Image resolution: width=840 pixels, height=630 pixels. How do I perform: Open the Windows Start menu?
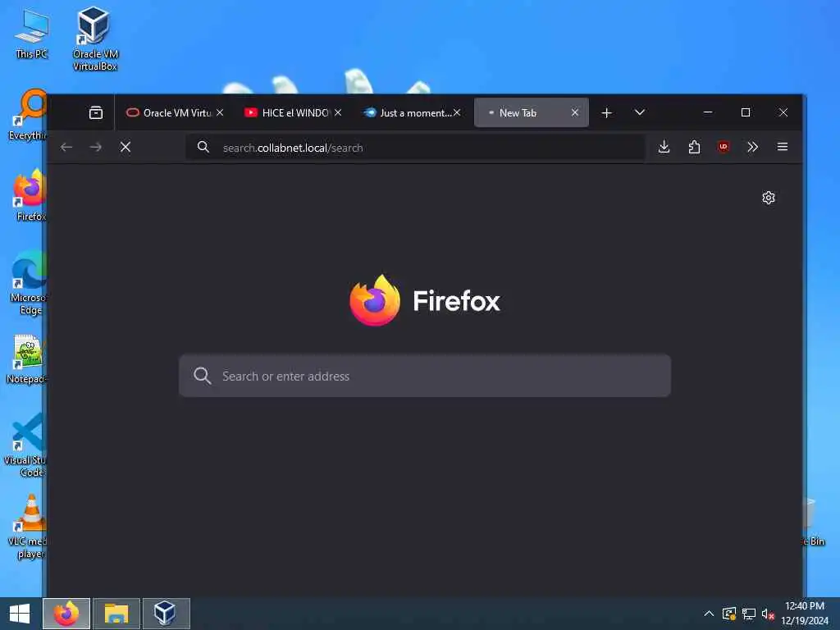tap(20, 614)
